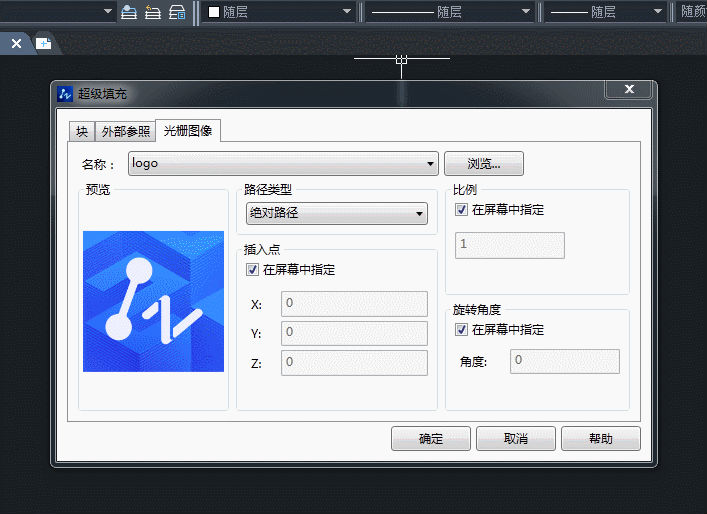Switch to the 外部参照 tab
Image resolution: width=707 pixels, height=514 pixels.
126,131
